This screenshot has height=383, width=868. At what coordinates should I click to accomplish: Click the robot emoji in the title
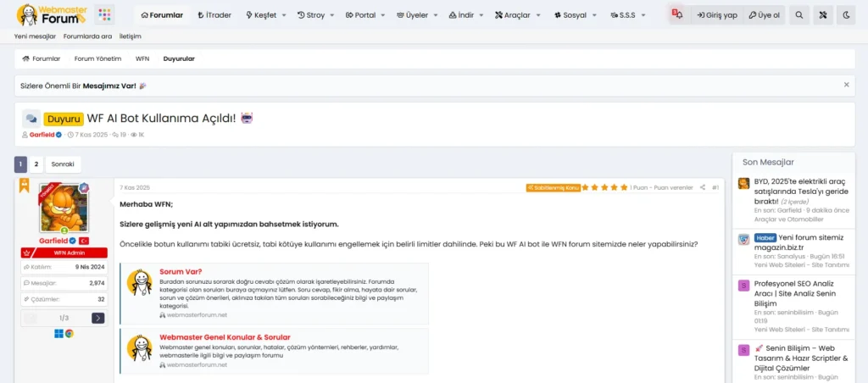(x=247, y=118)
